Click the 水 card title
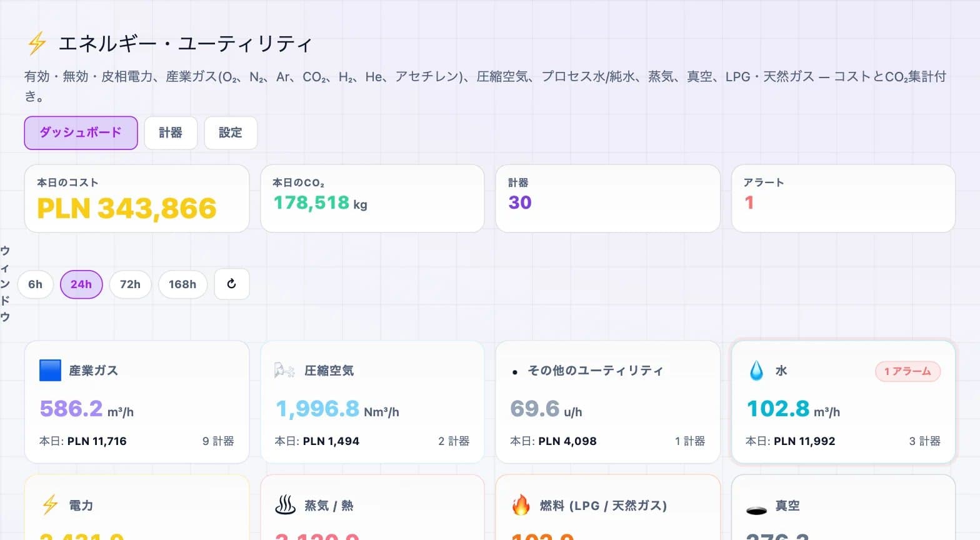Viewport: 980px width, 540px height. (781, 371)
